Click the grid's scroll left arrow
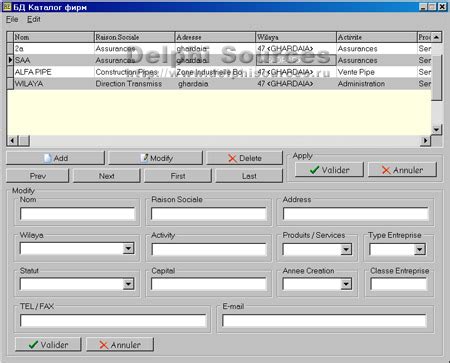This screenshot has width=450, height=363. (x=13, y=141)
